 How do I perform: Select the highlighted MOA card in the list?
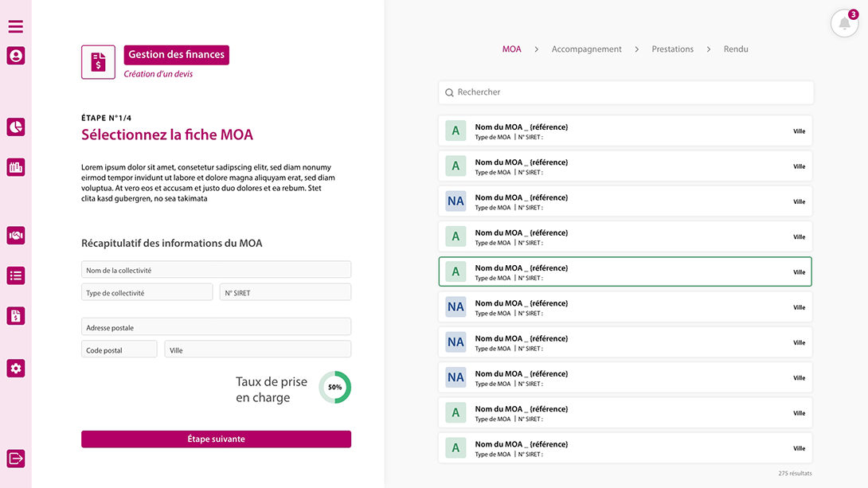pyautogui.click(x=625, y=271)
